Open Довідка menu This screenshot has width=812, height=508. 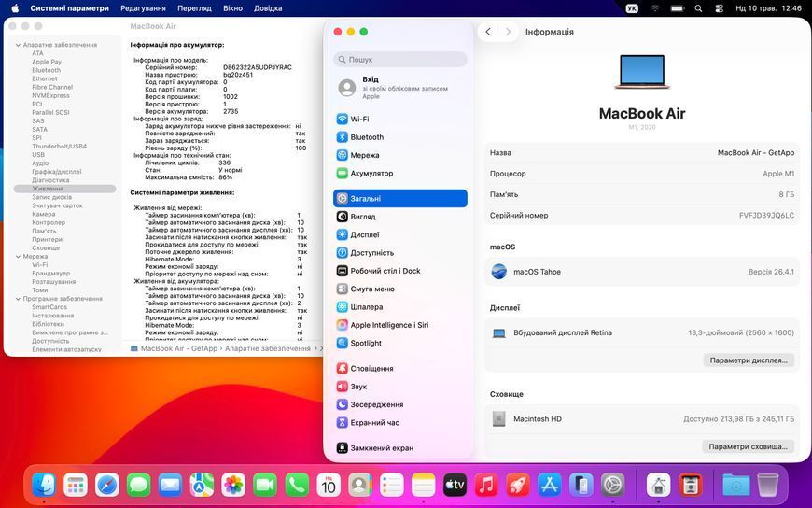[268, 8]
